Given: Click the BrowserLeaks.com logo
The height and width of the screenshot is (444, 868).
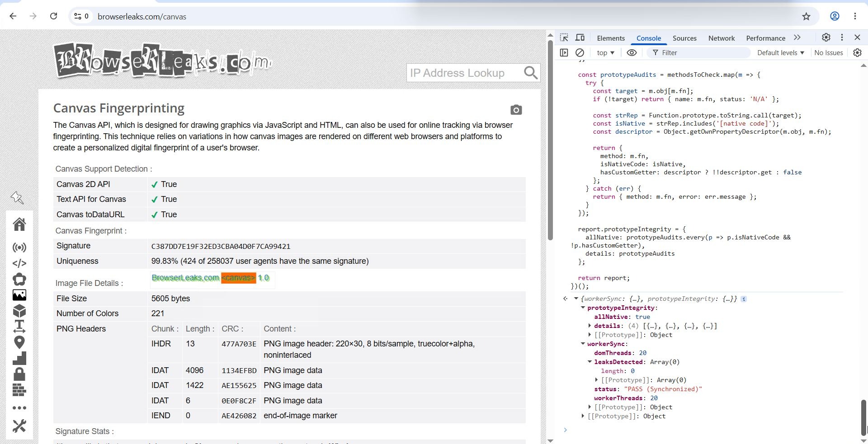Looking at the screenshot, I should (x=163, y=61).
